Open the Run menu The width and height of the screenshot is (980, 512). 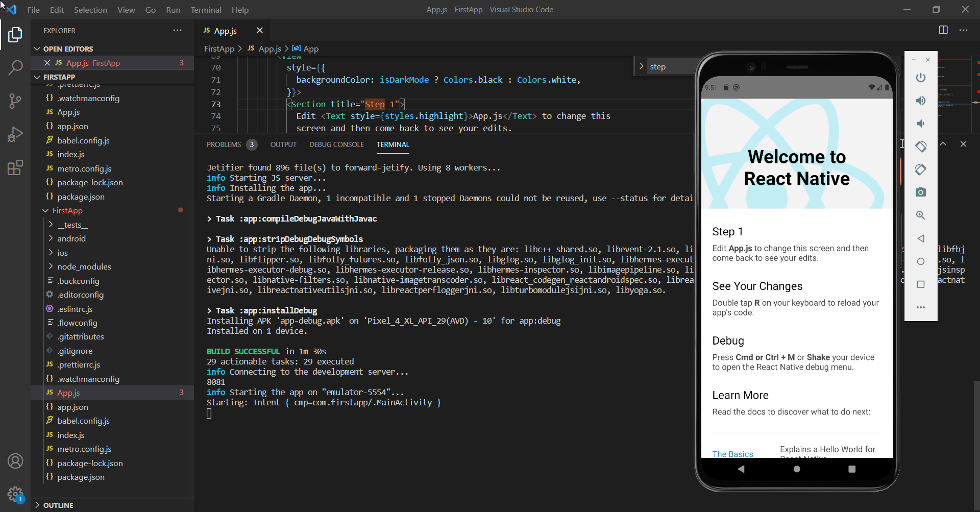tap(173, 10)
